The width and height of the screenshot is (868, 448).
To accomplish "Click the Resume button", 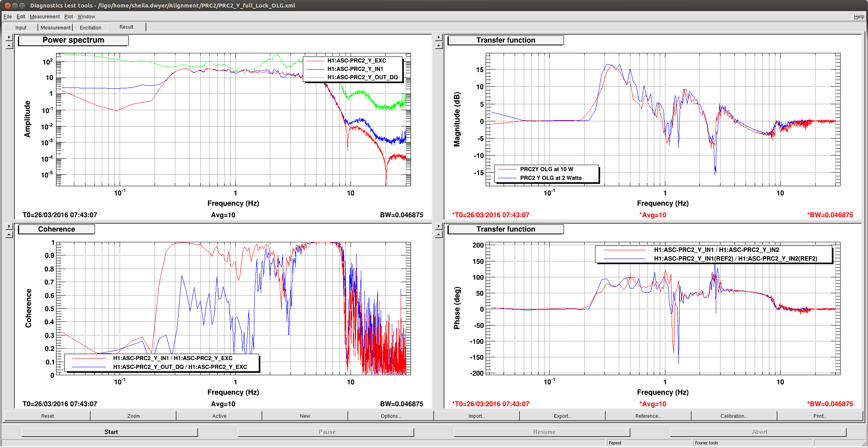I will 542,432.
